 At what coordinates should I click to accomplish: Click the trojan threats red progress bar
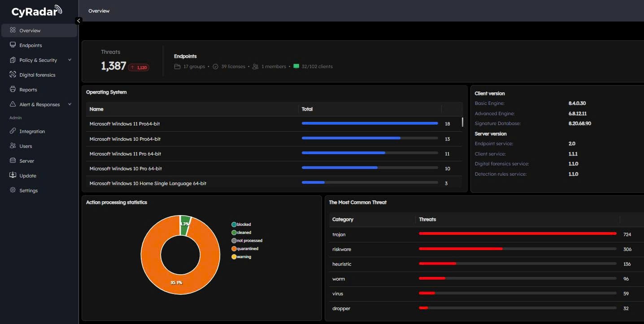point(517,234)
